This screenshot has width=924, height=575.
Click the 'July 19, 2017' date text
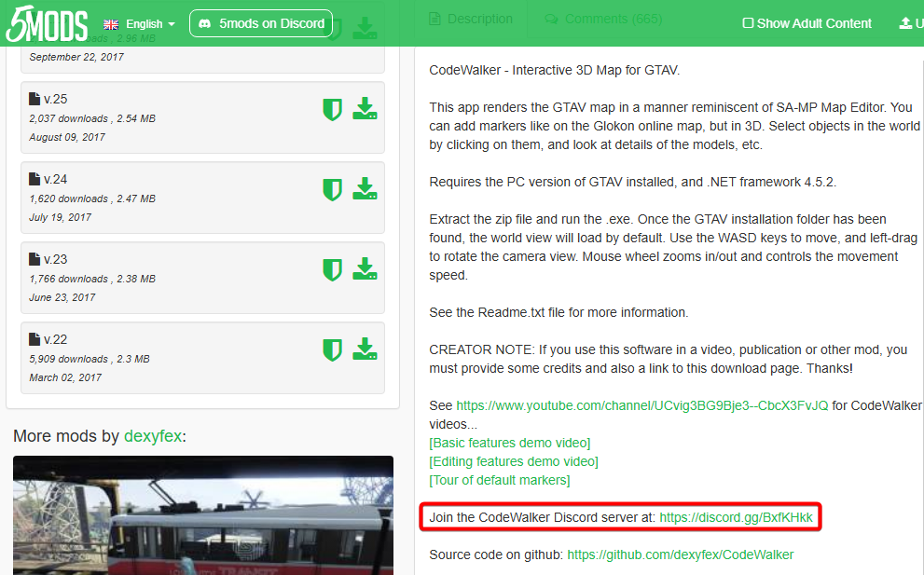click(x=60, y=217)
